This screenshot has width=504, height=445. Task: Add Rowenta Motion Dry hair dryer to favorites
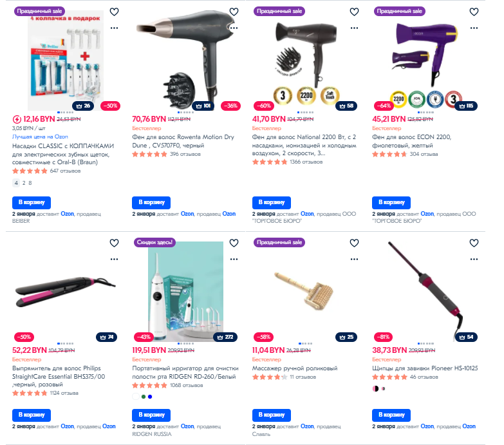point(234,12)
